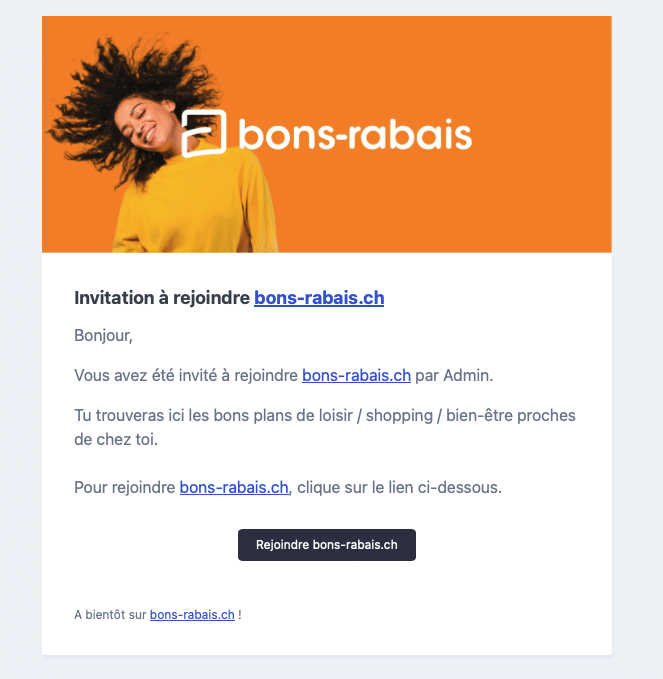Click the "Invitation à rejoindre" heading text
This screenshot has width=663, height=679.
coord(162,297)
